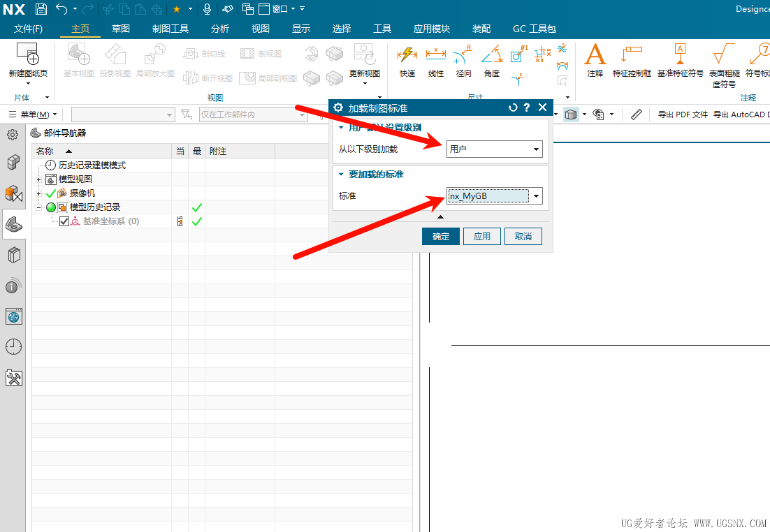The height and width of the screenshot is (532, 770).
Task: Open the 标准 dropdown showing nx_MyGB
Action: tap(495, 196)
